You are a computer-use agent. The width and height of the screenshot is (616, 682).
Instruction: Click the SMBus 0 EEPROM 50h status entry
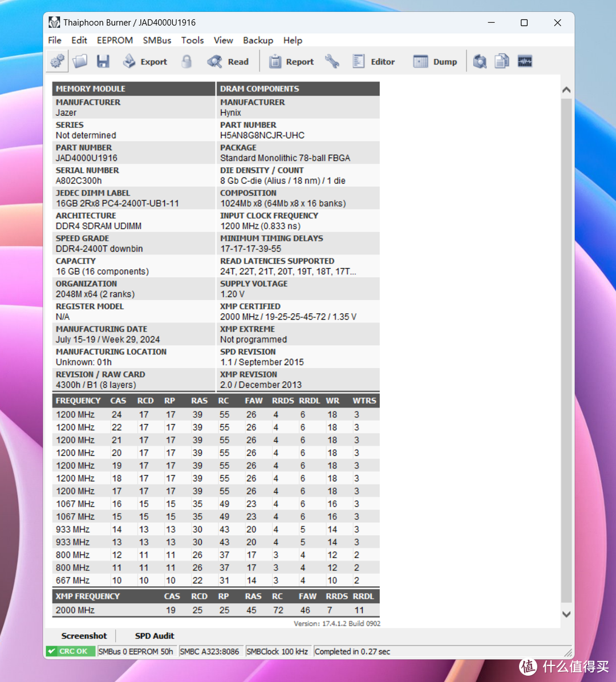point(136,652)
